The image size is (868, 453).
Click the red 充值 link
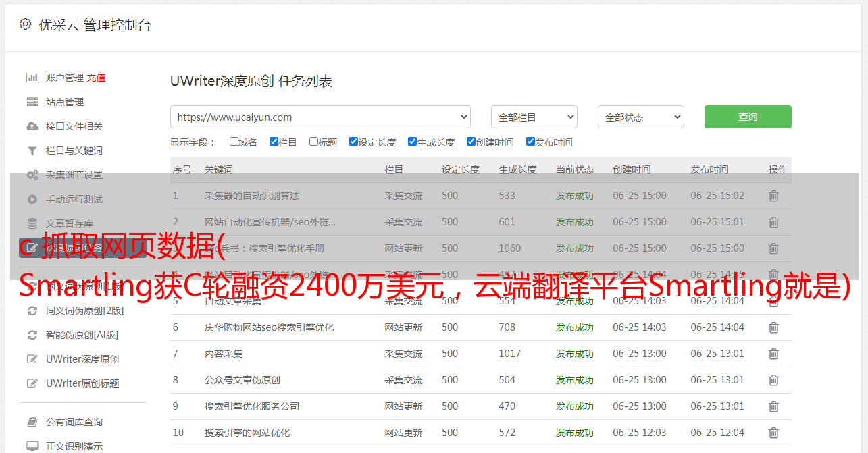click(x=96, y=78)
